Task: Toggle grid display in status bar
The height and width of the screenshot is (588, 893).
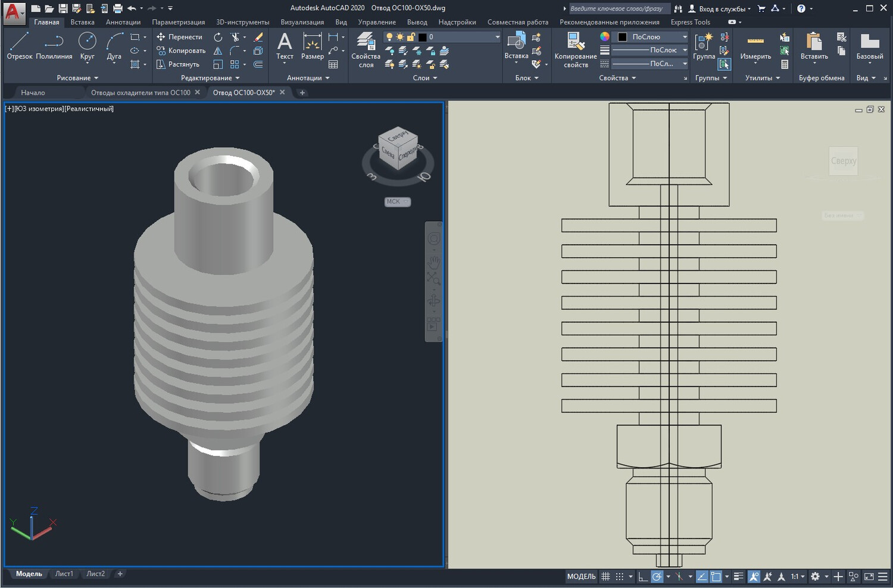Action: pos(605,576)
